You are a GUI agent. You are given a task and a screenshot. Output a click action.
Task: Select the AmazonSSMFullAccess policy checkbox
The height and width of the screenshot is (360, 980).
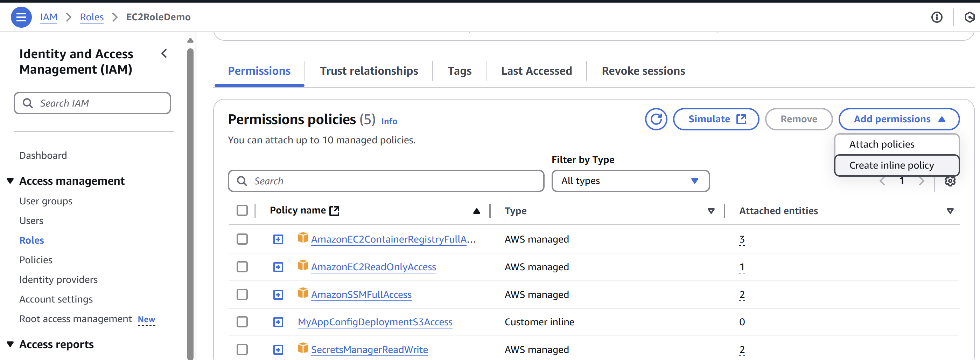242,294
